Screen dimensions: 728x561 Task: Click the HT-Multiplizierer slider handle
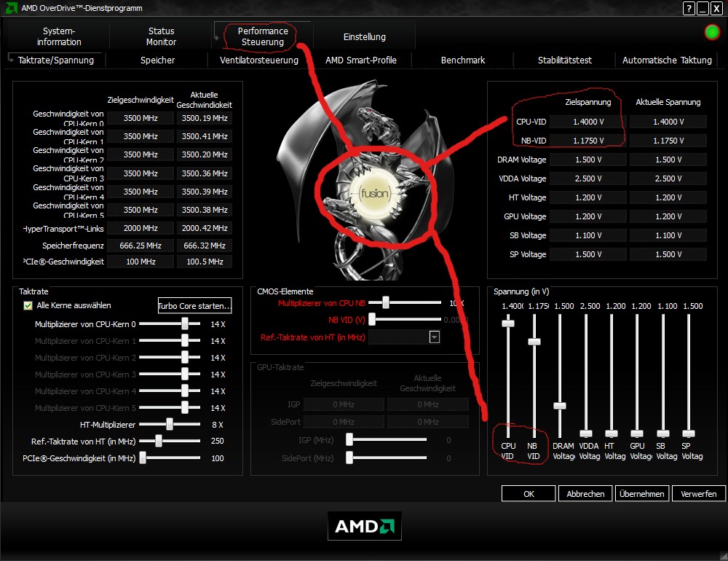[170, 424]
